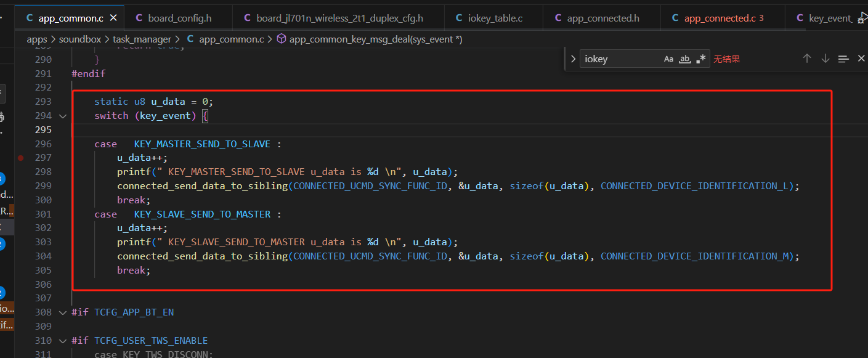Open the soundbox breadcrumb segment
The height and width of the screenshot is (358, 868).
click(x=80, y=39)
